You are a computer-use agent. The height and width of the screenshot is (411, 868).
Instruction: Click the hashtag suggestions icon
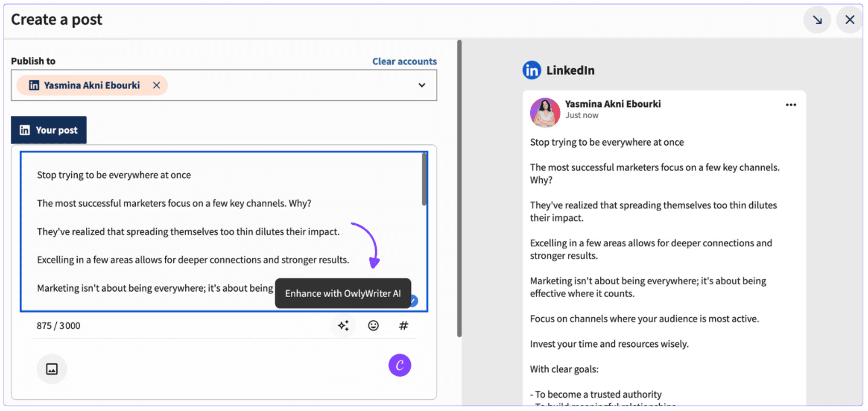point(403,326)
